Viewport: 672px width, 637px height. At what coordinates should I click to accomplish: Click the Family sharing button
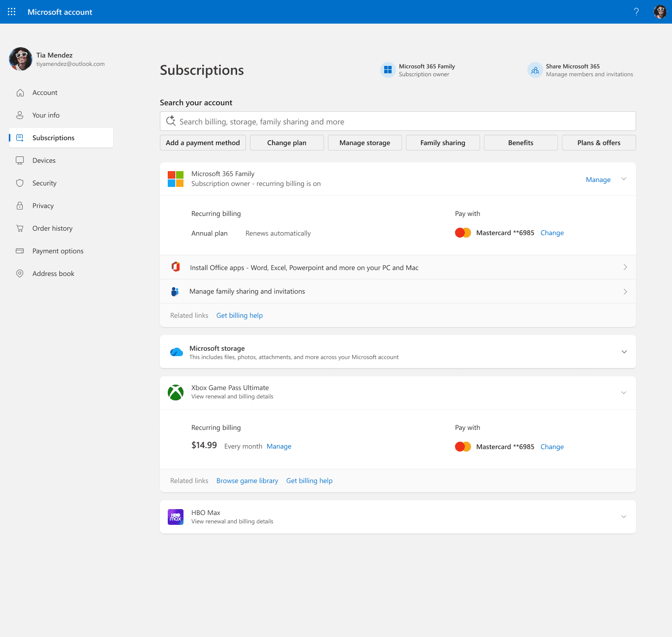coord(443,143)
